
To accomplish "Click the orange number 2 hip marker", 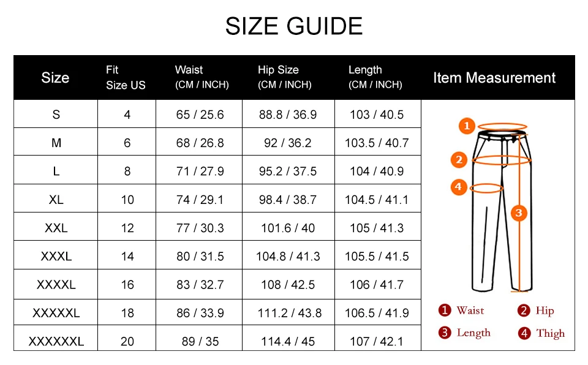I will point(459,160).
